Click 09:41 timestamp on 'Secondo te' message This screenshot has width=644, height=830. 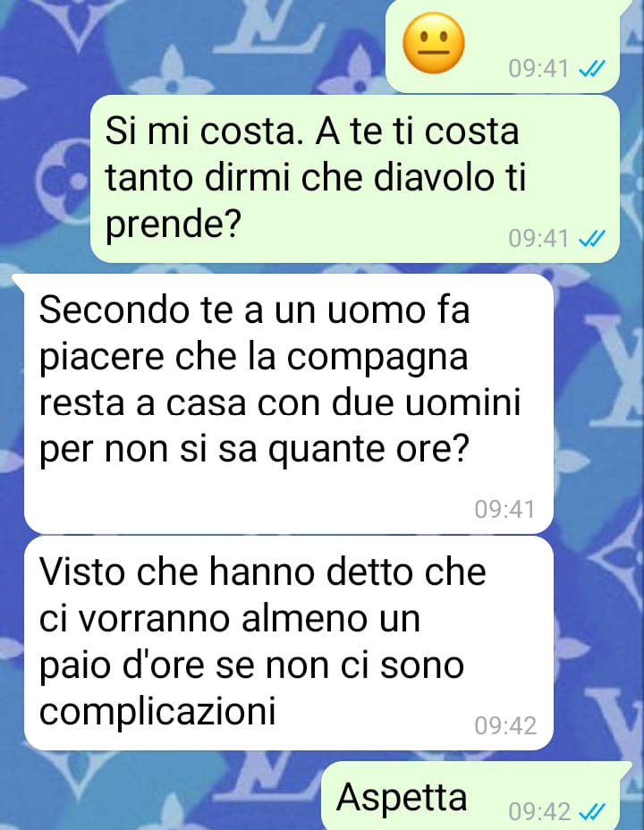pos(504,509)
